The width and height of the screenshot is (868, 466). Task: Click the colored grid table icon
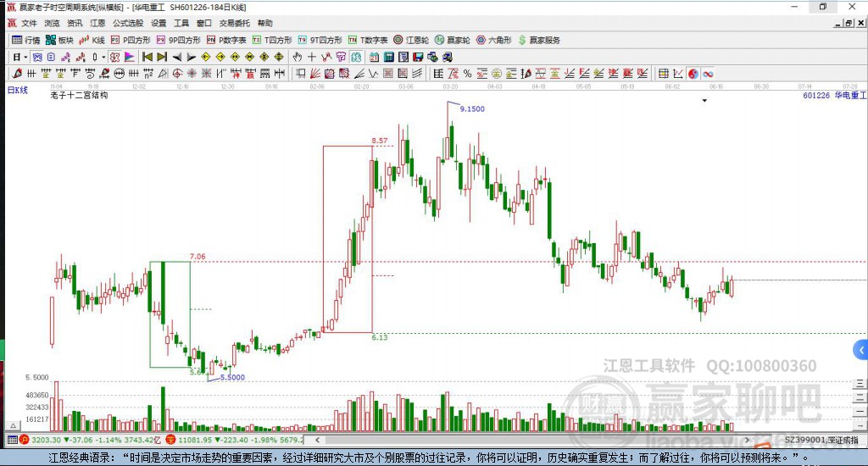tap(663, 74)
